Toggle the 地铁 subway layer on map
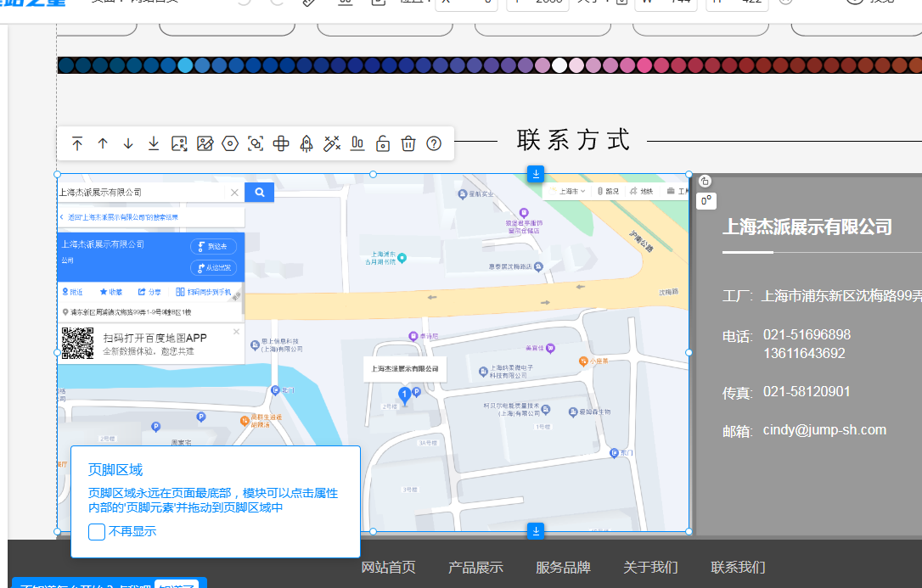Image resolution: width=922 pixels, height=588 pixels. click(642, 191)
